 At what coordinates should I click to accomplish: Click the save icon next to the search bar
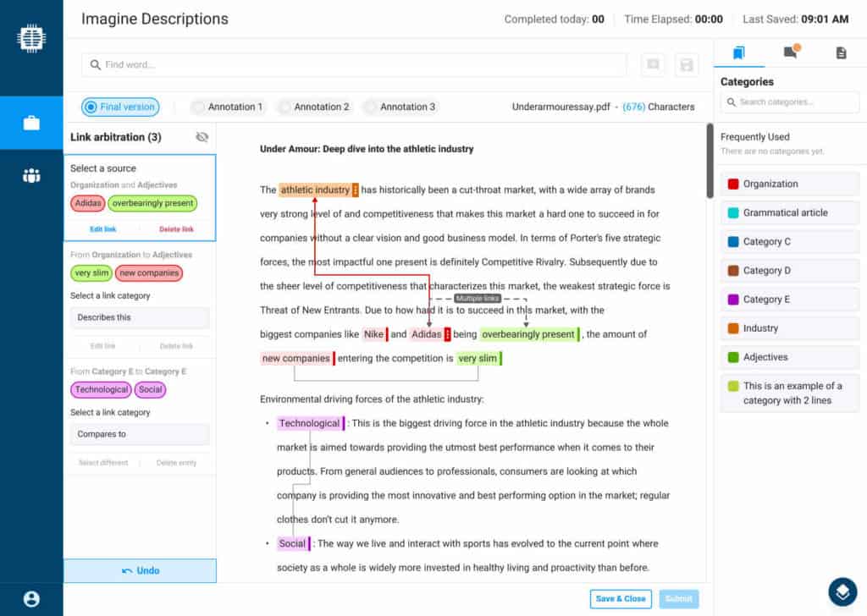click(686, 64)
